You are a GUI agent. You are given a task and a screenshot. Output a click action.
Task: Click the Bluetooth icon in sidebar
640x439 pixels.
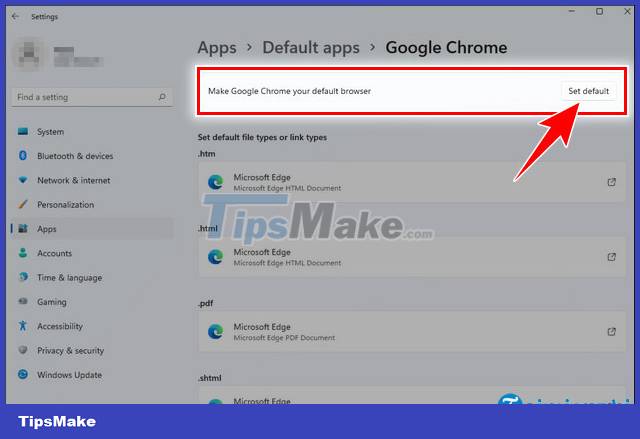tap(23, 155)
